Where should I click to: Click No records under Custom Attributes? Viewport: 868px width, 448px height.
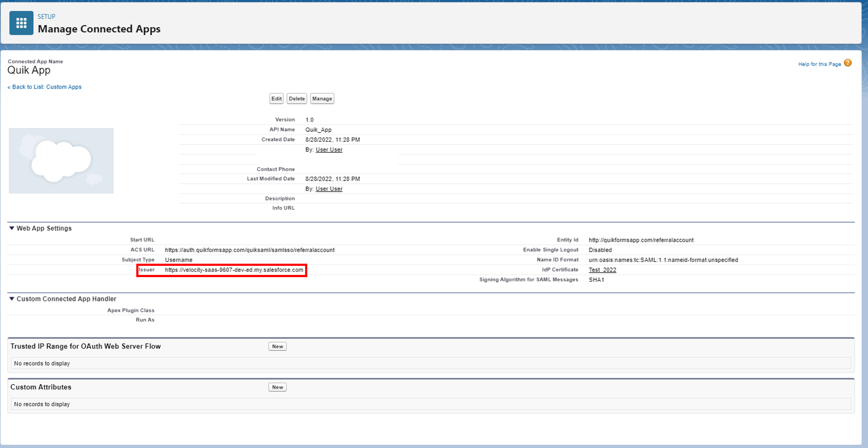point(42,404)
